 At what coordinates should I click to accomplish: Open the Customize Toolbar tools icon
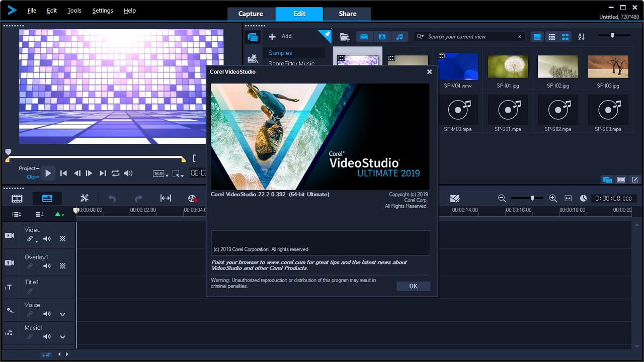85,199
